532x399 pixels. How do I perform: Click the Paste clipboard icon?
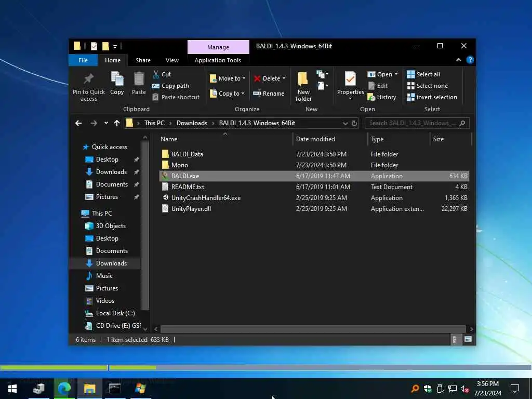(139, 79)
